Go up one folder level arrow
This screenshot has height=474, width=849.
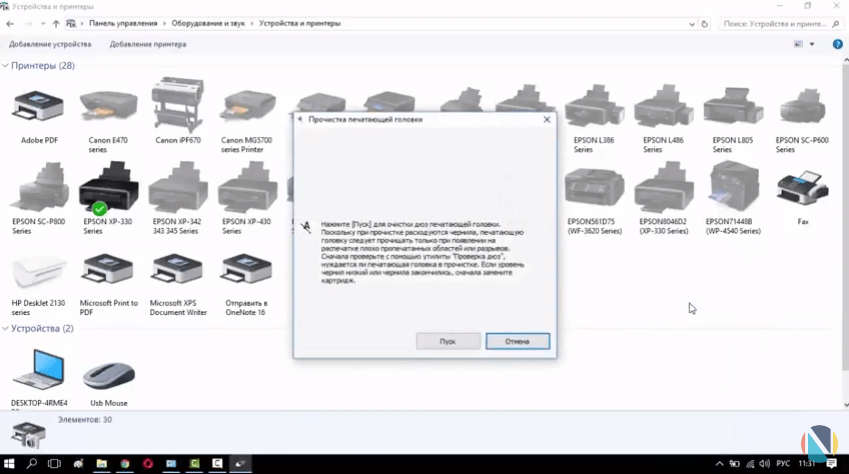56,24
